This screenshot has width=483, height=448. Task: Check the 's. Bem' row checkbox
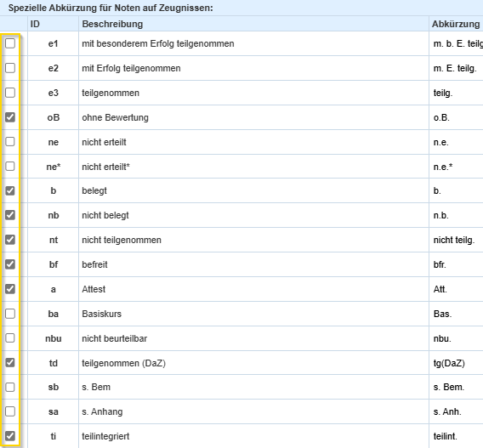(x=10, y=387)
